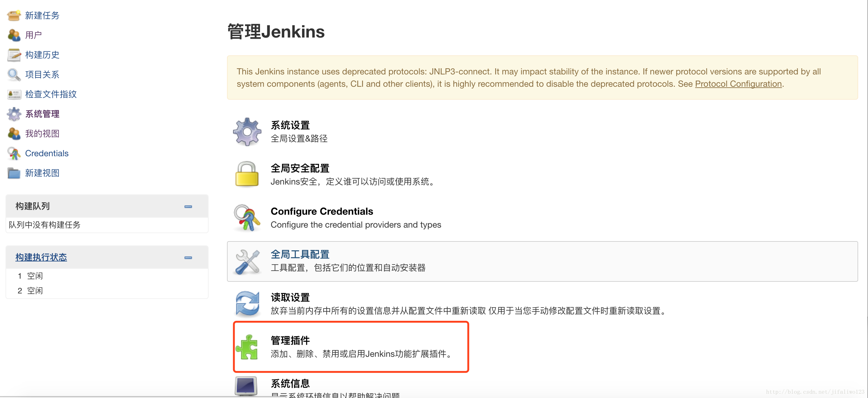This screenshot has width=868, height=398.
Task: Click the 管理插件 green puzzle piece icon
Action: point(247,347)
